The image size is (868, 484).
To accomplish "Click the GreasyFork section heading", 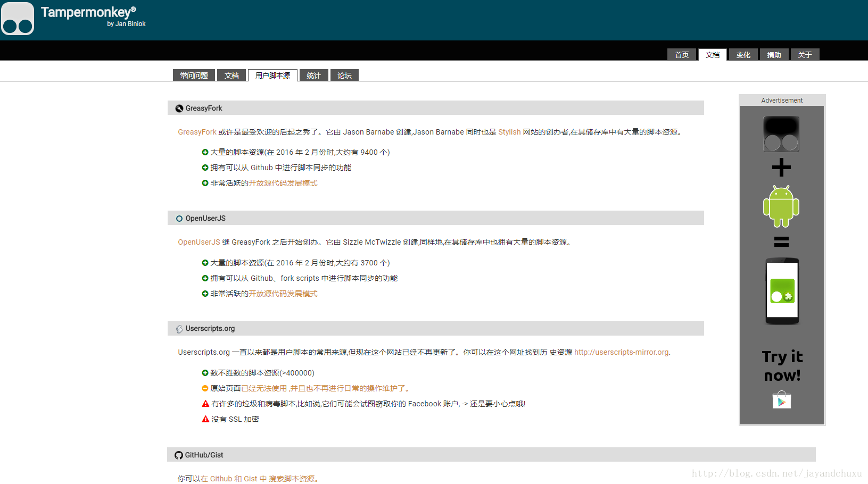I will [x=204, y=109].
